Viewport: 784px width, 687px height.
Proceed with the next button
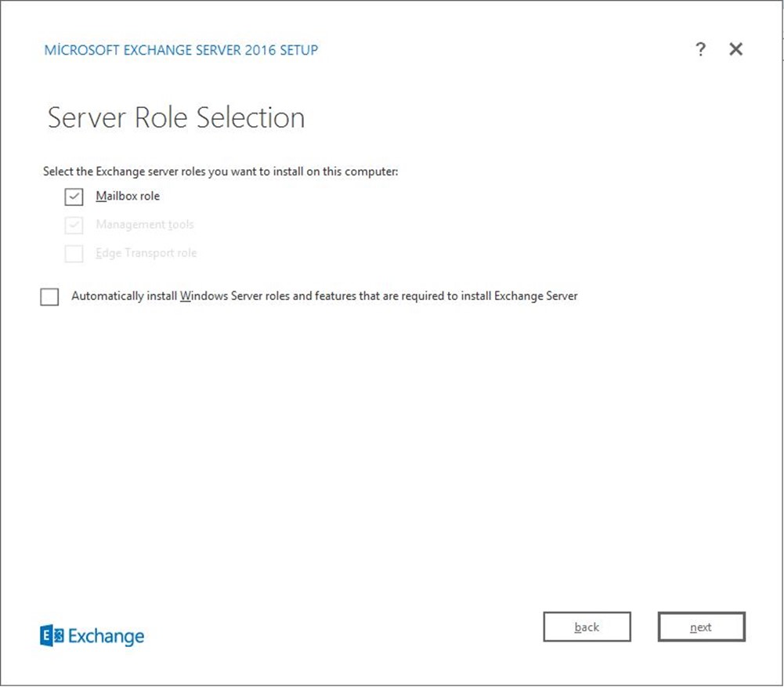click(x=701, y=627)
